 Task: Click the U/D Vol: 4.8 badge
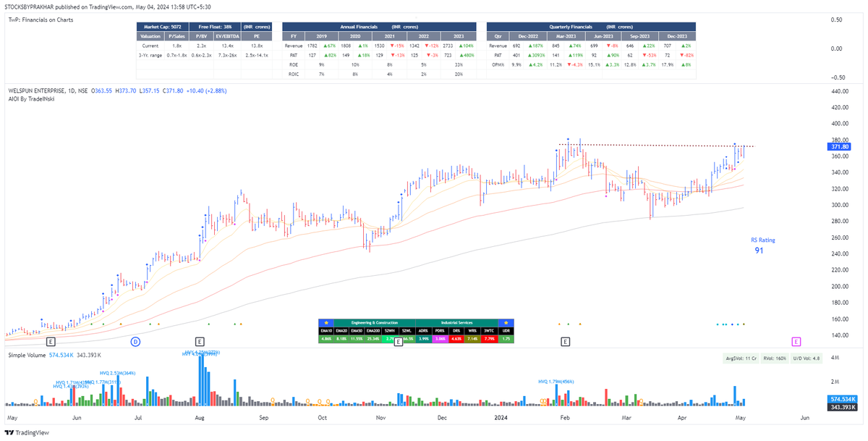click(808, 358)
